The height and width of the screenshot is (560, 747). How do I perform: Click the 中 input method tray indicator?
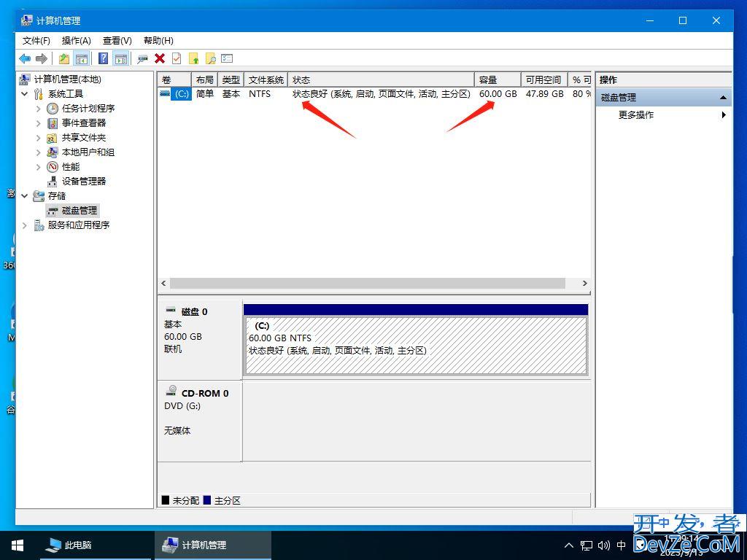[622, 545]
